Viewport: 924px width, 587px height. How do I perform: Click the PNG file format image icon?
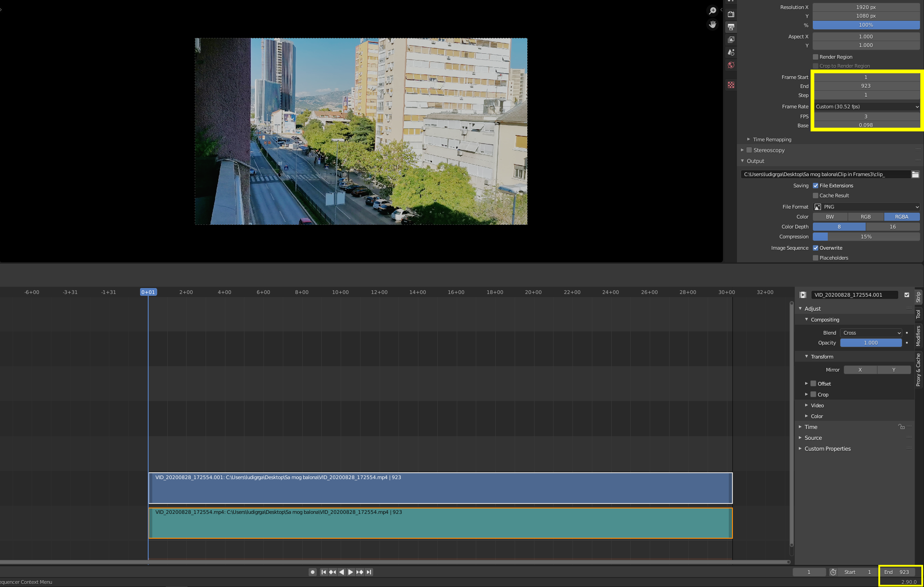click(x=818, y=207)
